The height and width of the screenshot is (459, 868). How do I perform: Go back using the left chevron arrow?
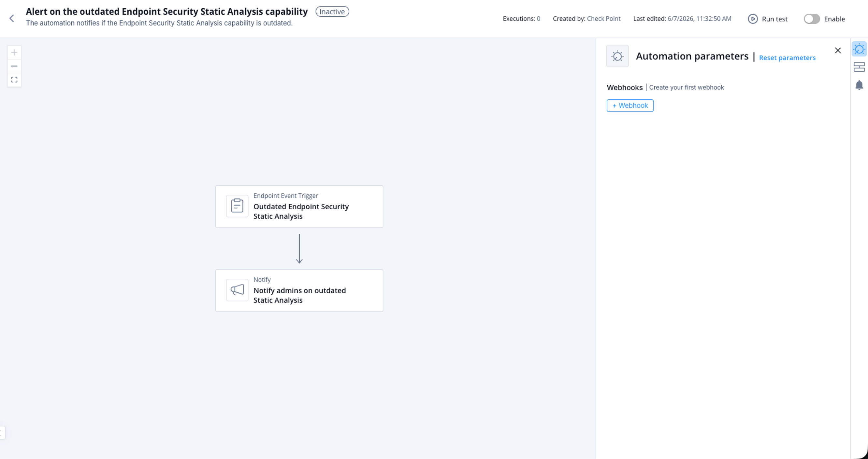12,18
